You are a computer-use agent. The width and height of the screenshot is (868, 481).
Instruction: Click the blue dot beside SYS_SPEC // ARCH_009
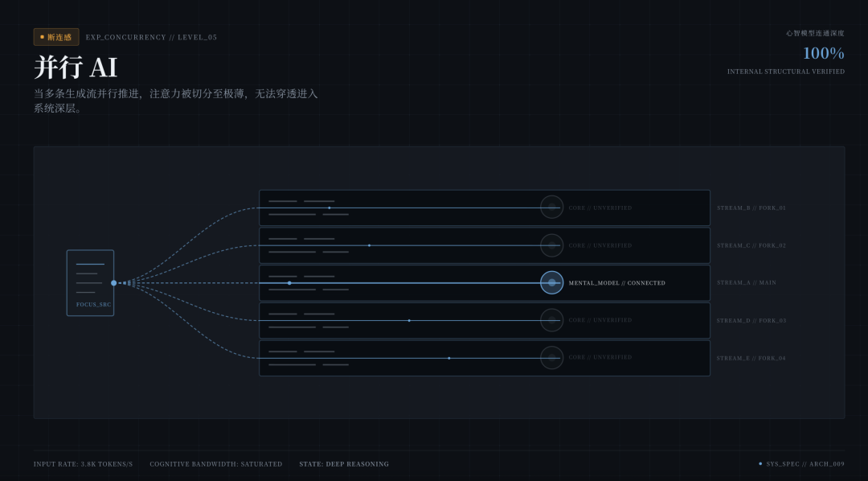760,464
